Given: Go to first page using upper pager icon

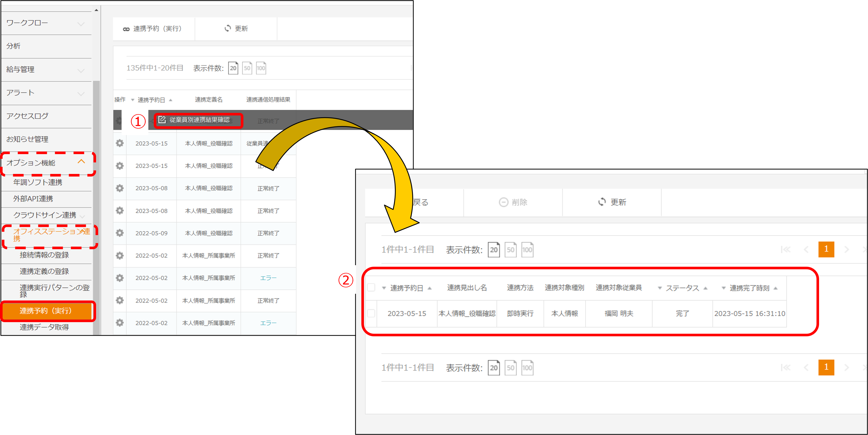Looking at the screenshot, I should point(785,249).
